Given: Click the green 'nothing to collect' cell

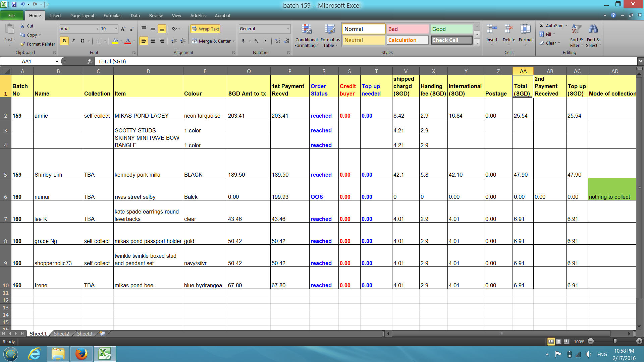Looking at the screenshot, I should pyautogui.click(x=612, y=189).
